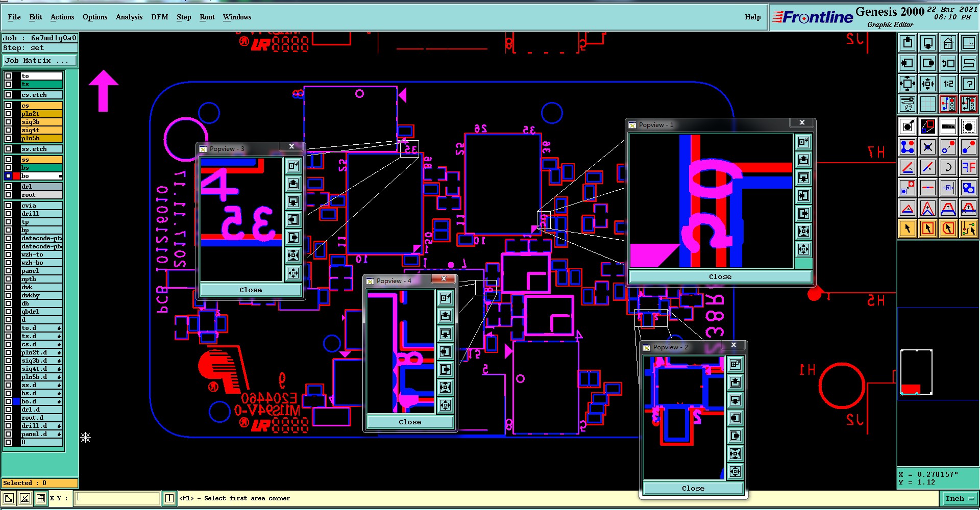980x510 pixels.
Task: Open the Inch units dropdown
Action: tap(959, 498)
